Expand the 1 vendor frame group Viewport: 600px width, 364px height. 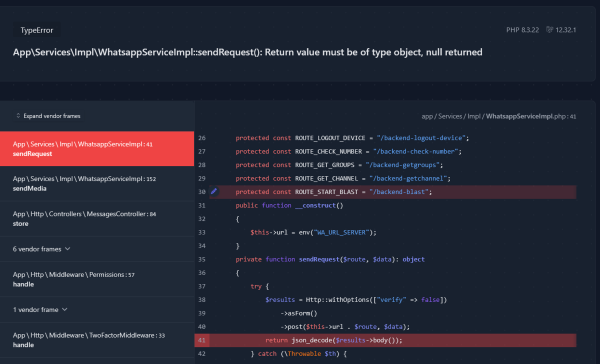coord(40,309)
